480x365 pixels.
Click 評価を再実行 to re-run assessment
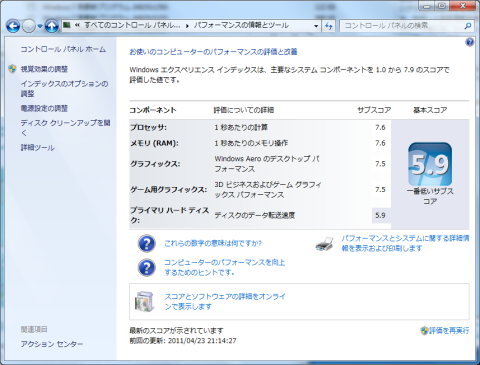[x=449, y=330]
